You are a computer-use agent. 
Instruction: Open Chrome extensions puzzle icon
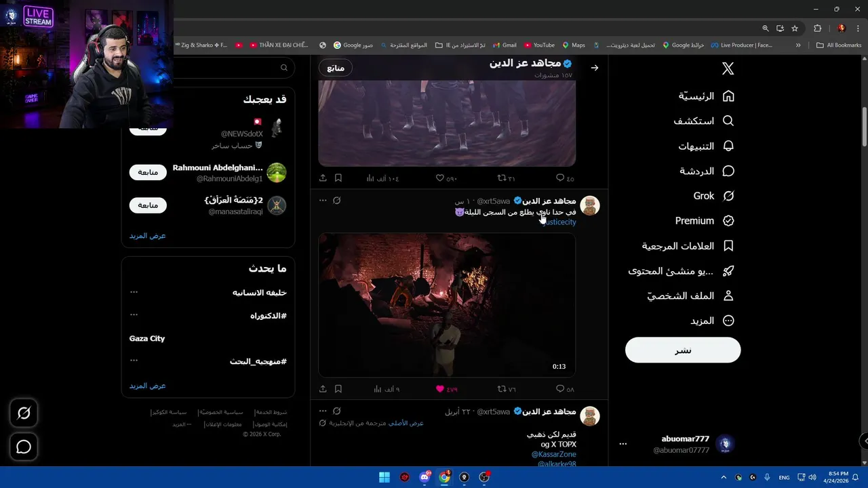click(817, 28)
